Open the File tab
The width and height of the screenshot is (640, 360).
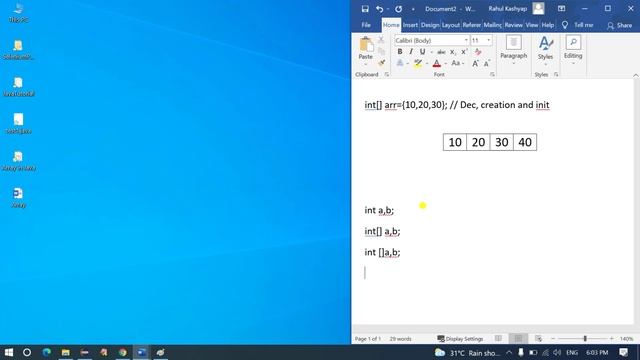point(366,25)
